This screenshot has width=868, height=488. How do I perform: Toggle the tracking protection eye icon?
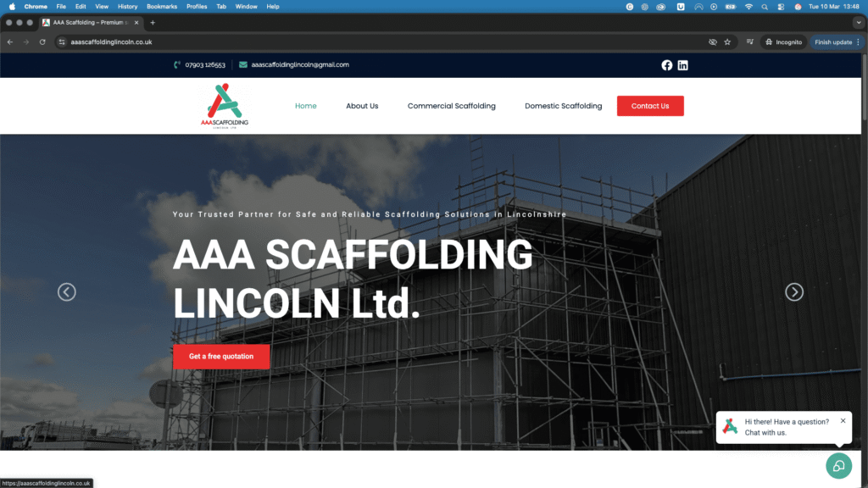pos(712,42)
